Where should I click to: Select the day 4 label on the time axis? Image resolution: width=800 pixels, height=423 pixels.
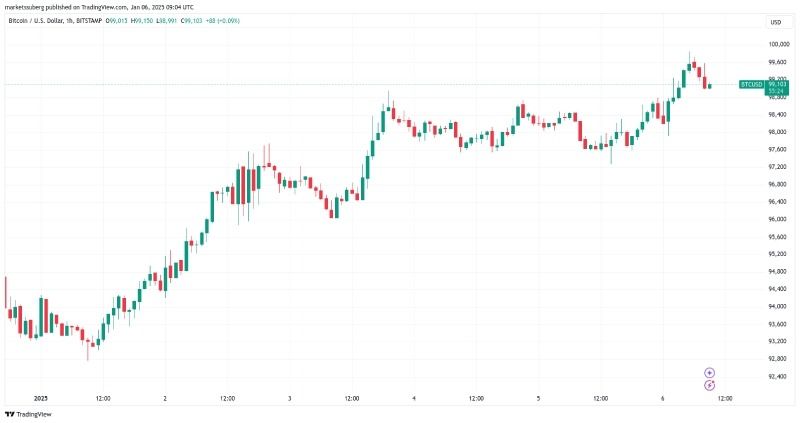tap(414, 399)
